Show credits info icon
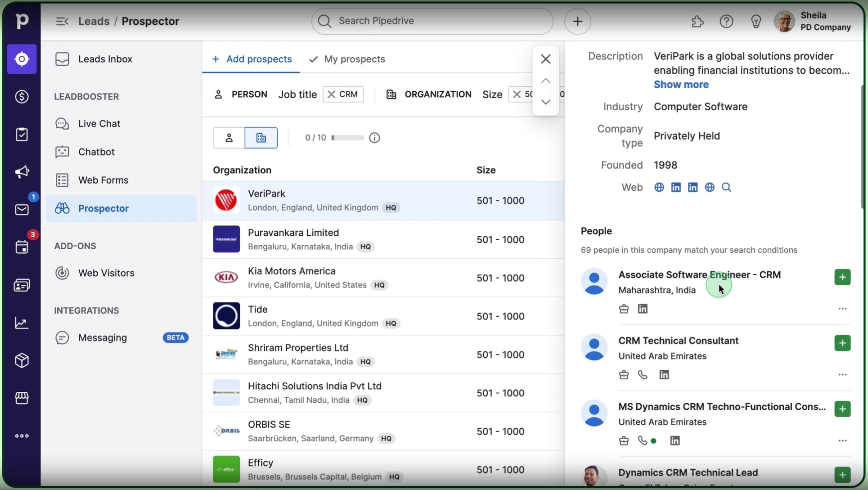868x490 pixels. coord(375,138)
